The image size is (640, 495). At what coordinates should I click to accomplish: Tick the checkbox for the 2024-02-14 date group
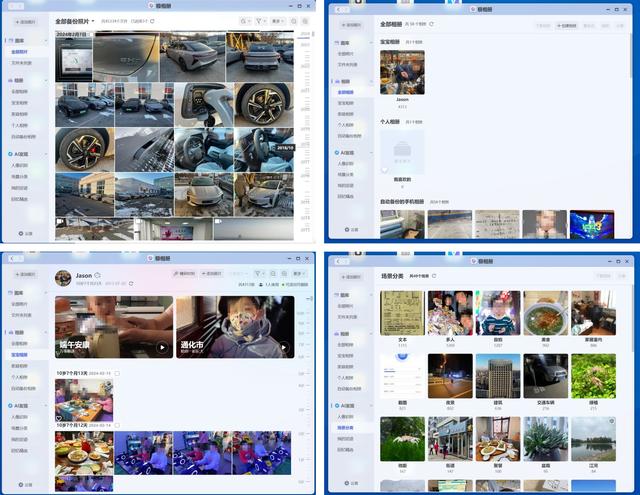coord(117,425)
